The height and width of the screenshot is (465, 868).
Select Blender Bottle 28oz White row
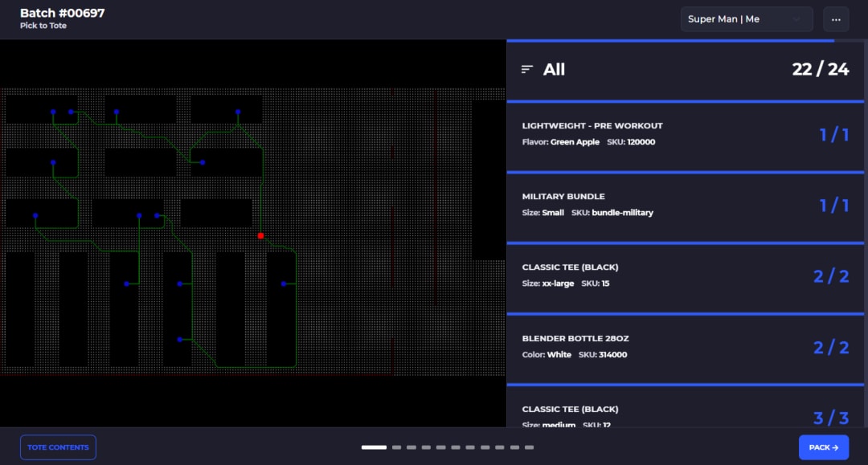pos(686,348)
